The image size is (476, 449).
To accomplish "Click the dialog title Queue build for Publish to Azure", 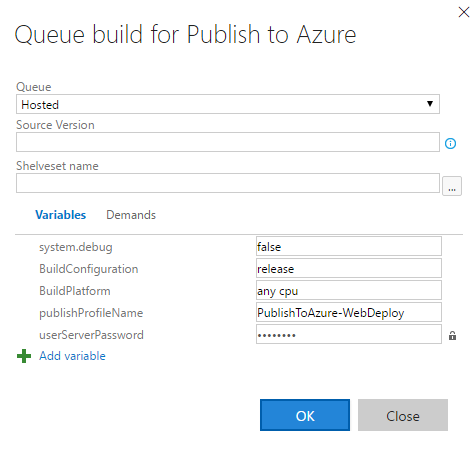I will tap(185, 34).
